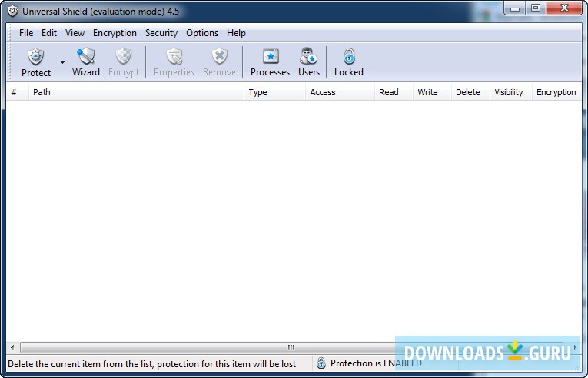
Task: Open the Encryption menu
Action: click(115, 33)
